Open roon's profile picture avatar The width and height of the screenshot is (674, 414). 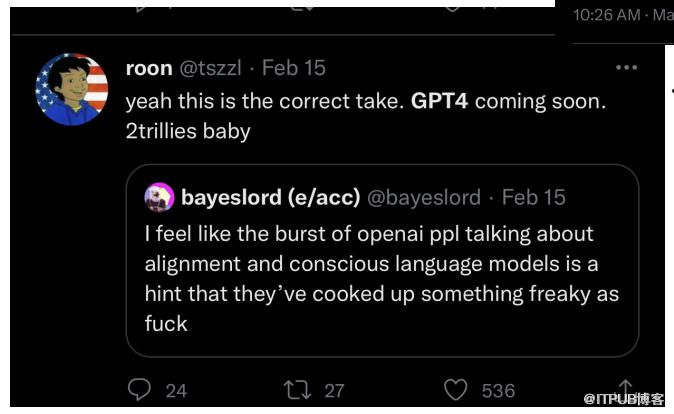pyautogui.click(x=71, y=90)
